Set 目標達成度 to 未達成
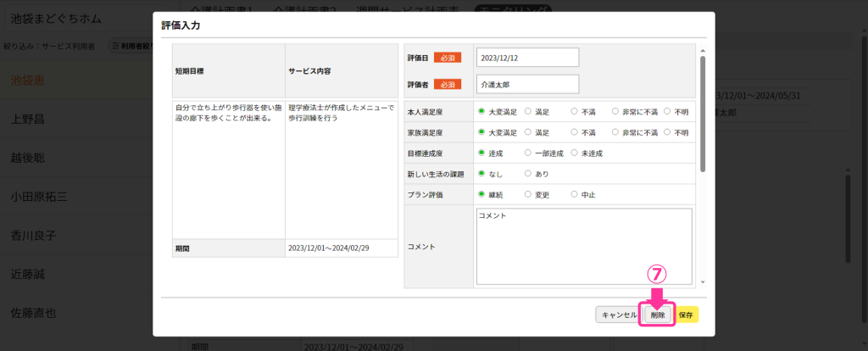 point(575,153)
